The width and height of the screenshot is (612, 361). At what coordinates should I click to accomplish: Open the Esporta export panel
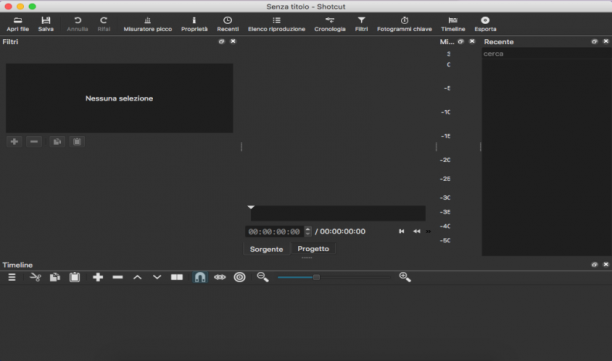coord(485,24)
